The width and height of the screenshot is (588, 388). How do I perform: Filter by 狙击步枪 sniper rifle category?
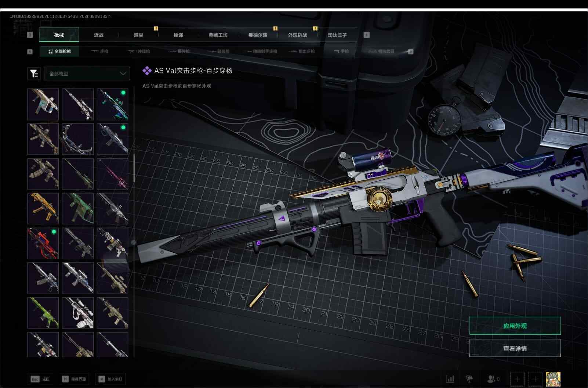tap(302, 51)
